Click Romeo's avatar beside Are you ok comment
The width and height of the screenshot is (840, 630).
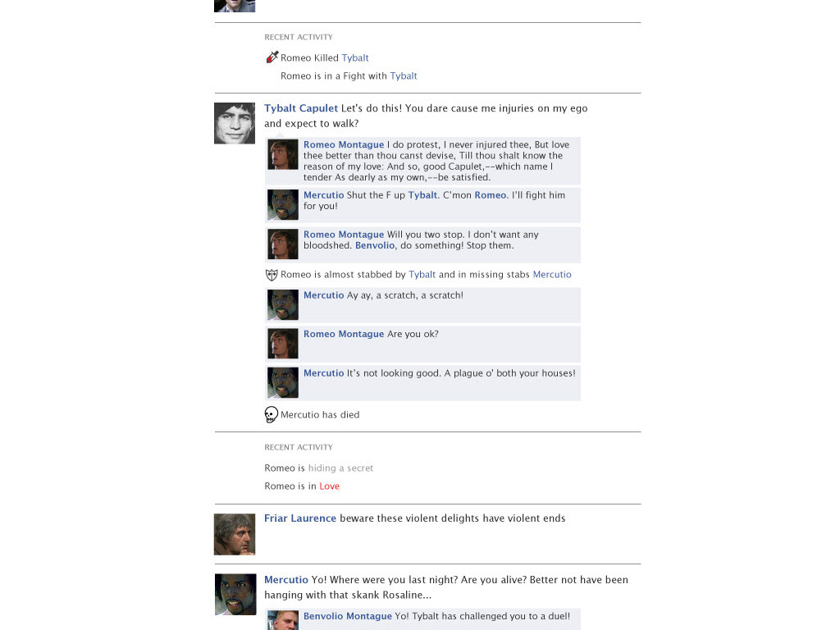point(283,344)
